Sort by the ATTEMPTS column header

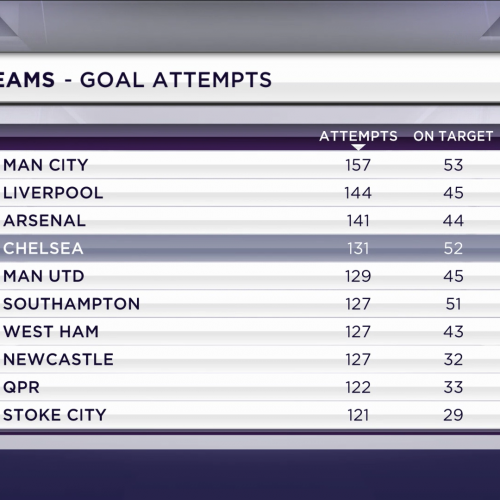click(358, 136)
